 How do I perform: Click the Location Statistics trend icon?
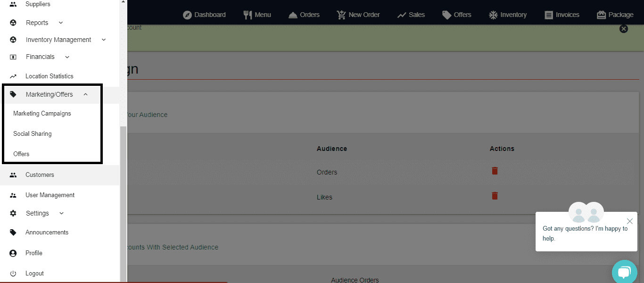13,76
